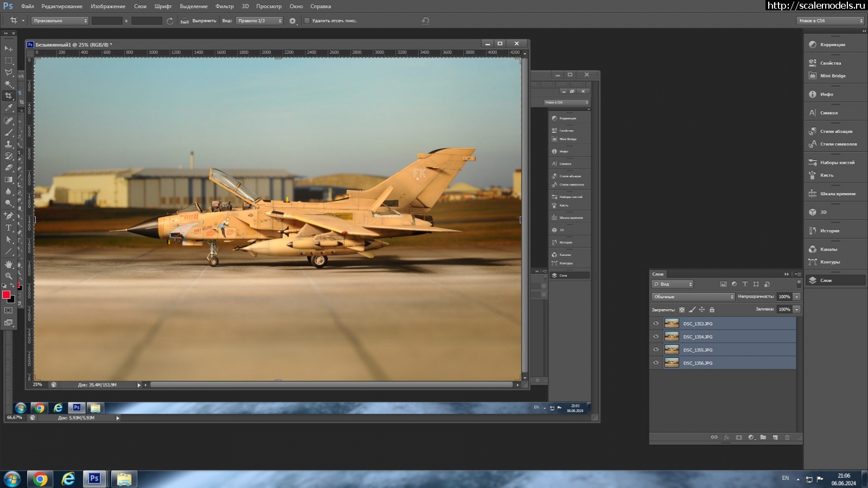This screenshot has height=488, width=868.
Task: Toggle lock image pixels brush icon
Action: coord(692,310)
